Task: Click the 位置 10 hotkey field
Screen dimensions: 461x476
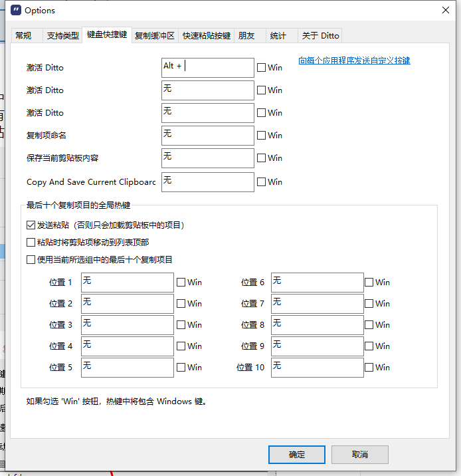Action: click(x=318, y=368)
